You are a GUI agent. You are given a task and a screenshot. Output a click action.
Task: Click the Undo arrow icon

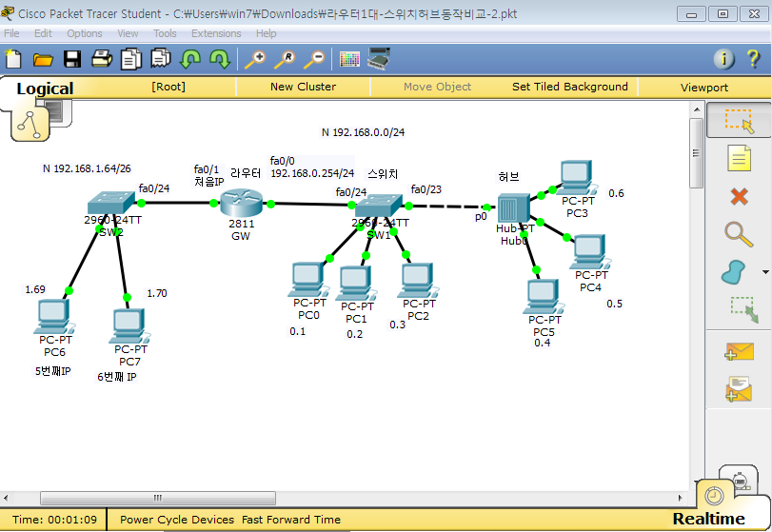pyautogui.click(x=190, y=59)
